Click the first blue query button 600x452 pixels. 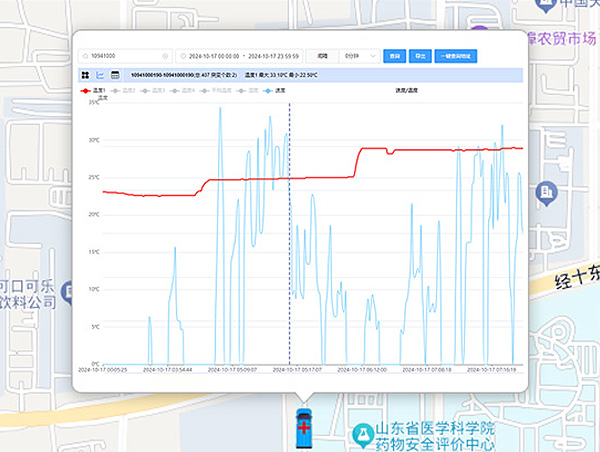(395, 56)
